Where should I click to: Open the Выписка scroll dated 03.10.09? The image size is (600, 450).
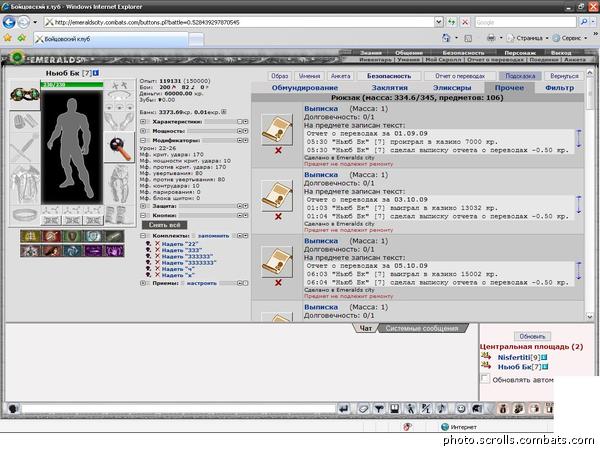point(277,196)
